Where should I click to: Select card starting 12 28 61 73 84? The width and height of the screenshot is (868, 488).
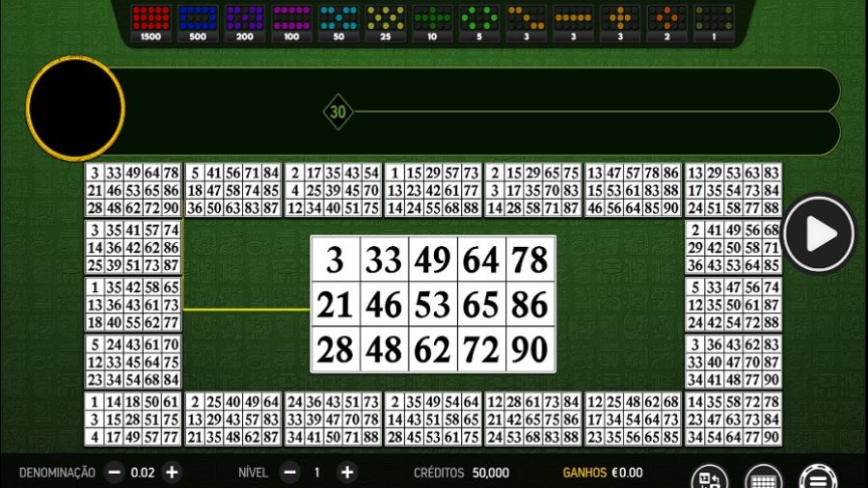(533, 420)
